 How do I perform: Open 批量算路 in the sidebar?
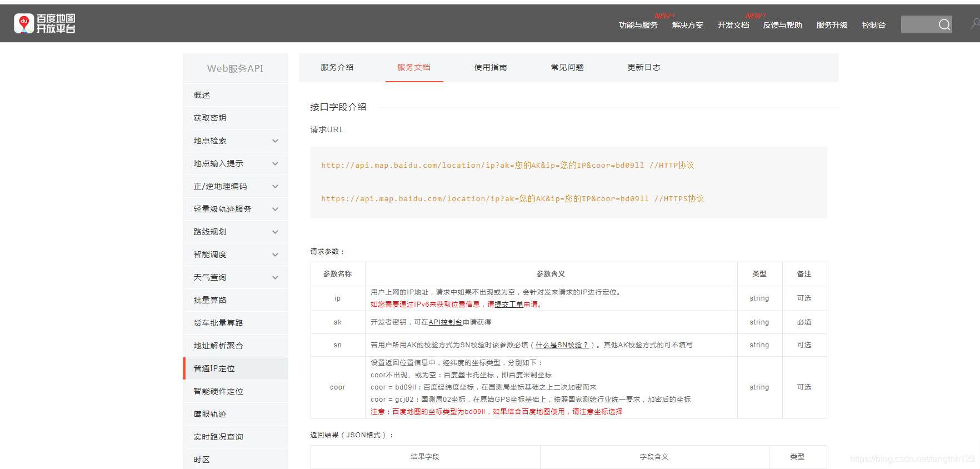coord(236,300)
